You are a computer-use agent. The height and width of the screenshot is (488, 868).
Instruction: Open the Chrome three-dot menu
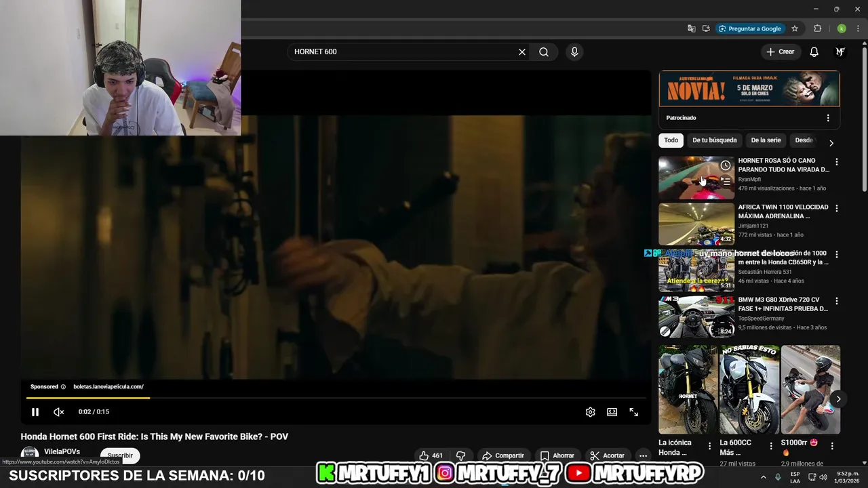click(858, 28)
